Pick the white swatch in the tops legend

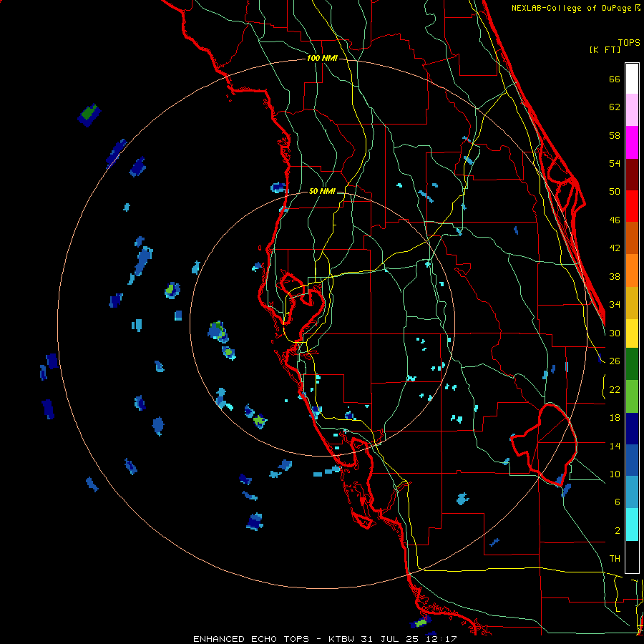(x=632, y=79)
